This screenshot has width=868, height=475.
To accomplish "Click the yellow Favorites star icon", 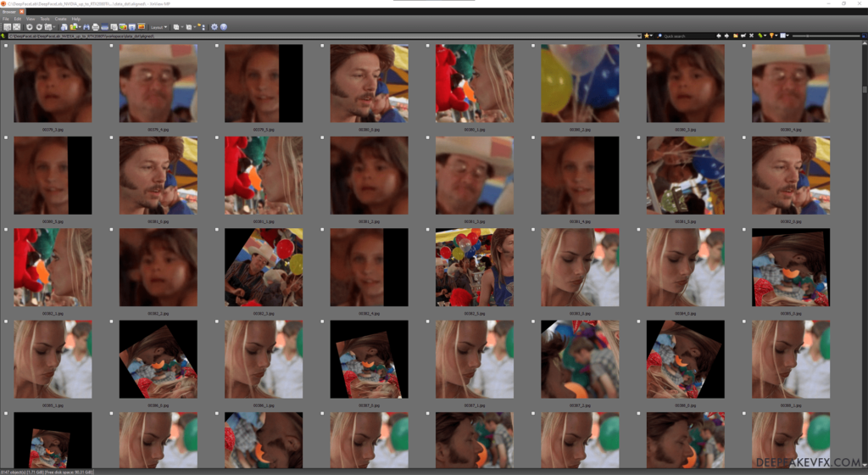I will 646,36.
